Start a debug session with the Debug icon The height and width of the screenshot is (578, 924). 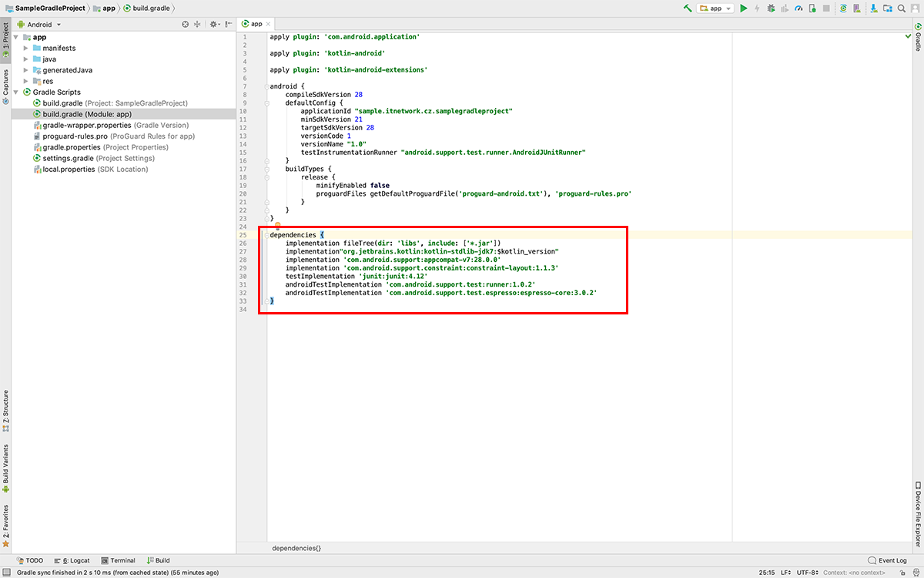[x=770, y=8]
